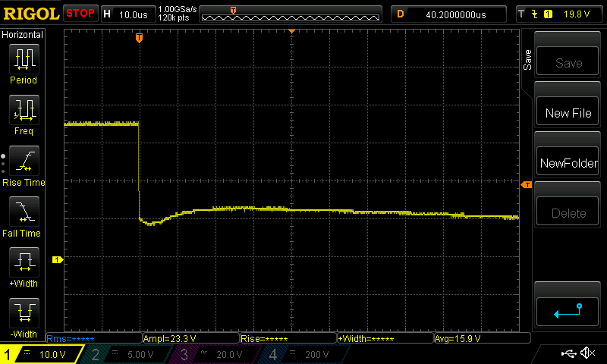Choose the Rise Time measurement icon

(24, 161)
